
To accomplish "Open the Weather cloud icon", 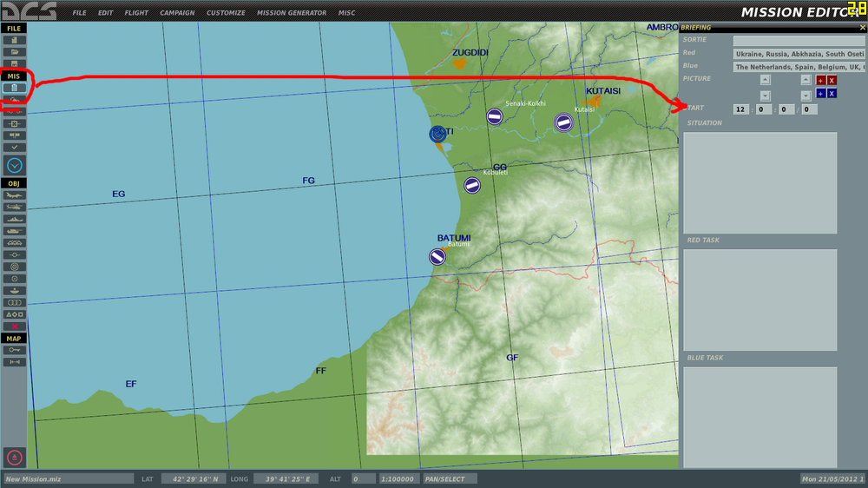I will click(x=15, y=100).
